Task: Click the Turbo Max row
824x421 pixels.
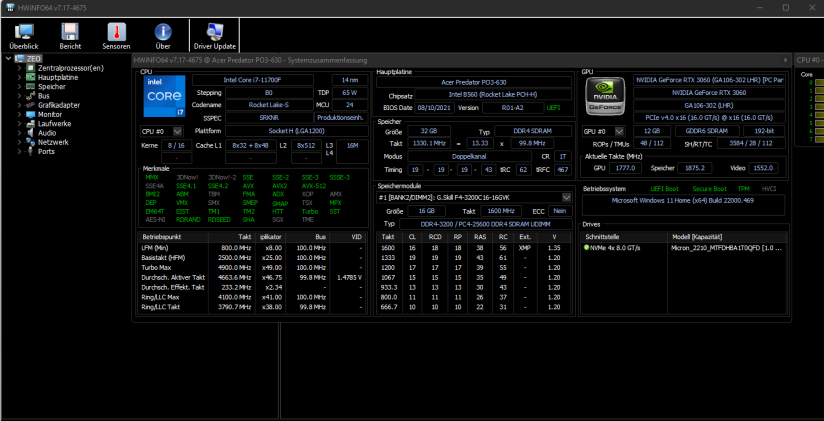Action: [x=252, y=267]
